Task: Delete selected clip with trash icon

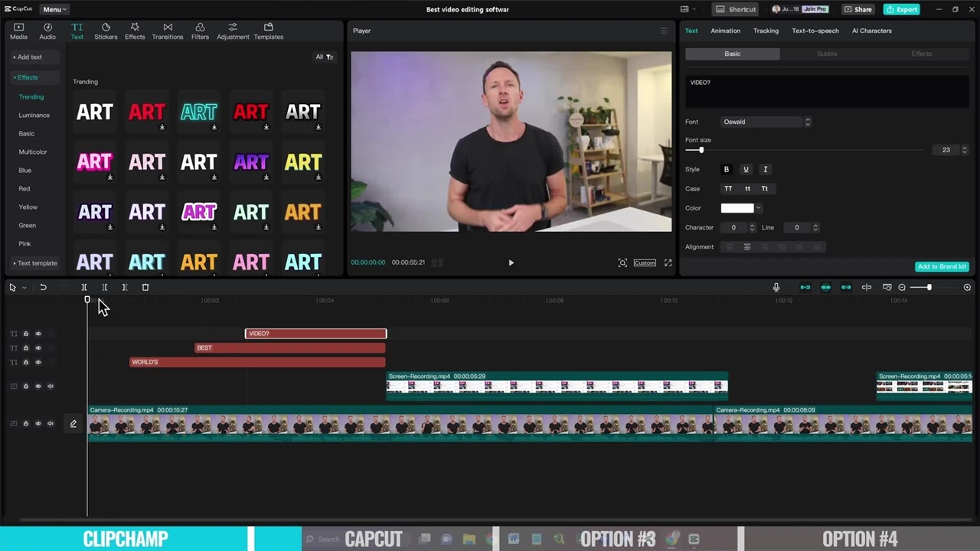Action: coord(145,287)
